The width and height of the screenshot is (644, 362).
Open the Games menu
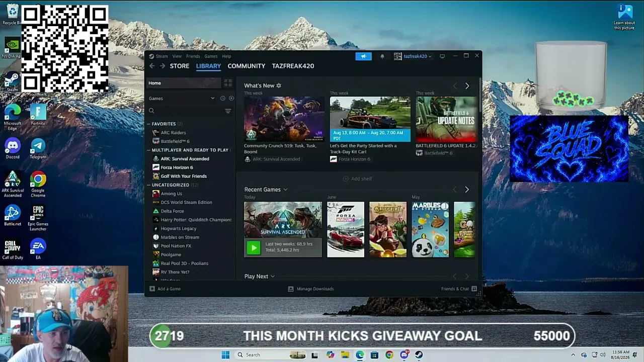[x=211, y=56]
